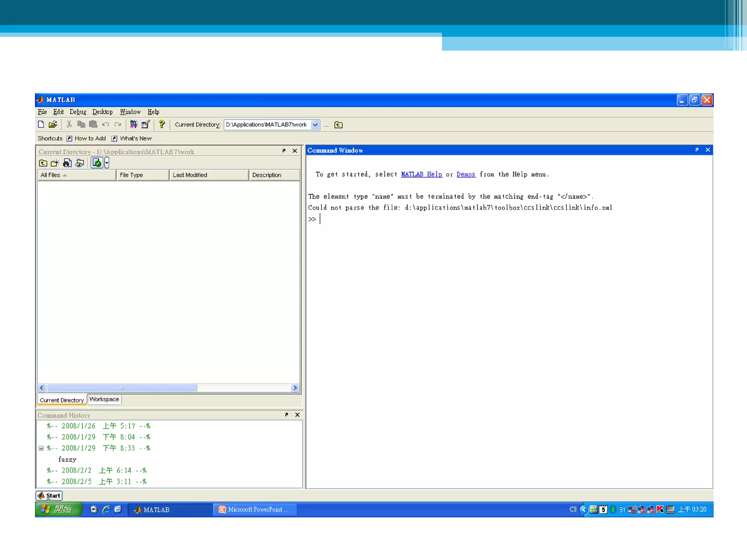Click the Open file toolbar icon

53,124
